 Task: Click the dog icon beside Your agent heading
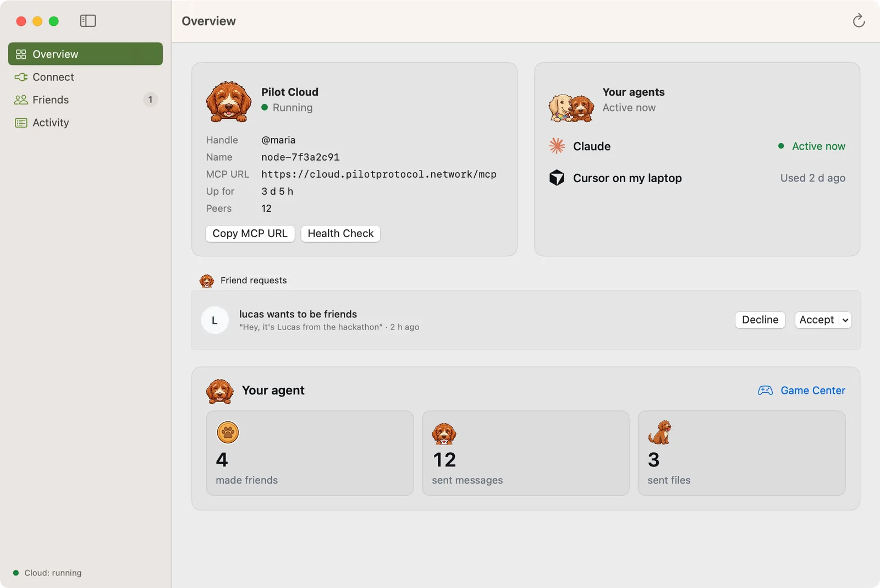(x=219, y=391)
